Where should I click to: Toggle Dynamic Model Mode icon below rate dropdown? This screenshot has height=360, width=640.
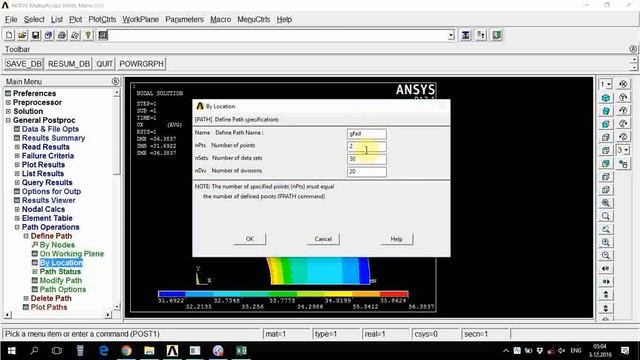click(623, 164)
